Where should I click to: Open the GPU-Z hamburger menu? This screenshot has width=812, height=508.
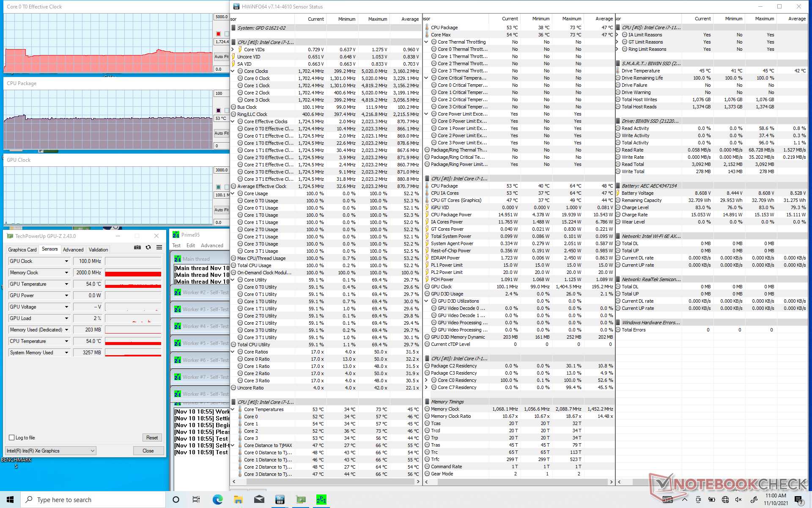(x=159, y=248)
